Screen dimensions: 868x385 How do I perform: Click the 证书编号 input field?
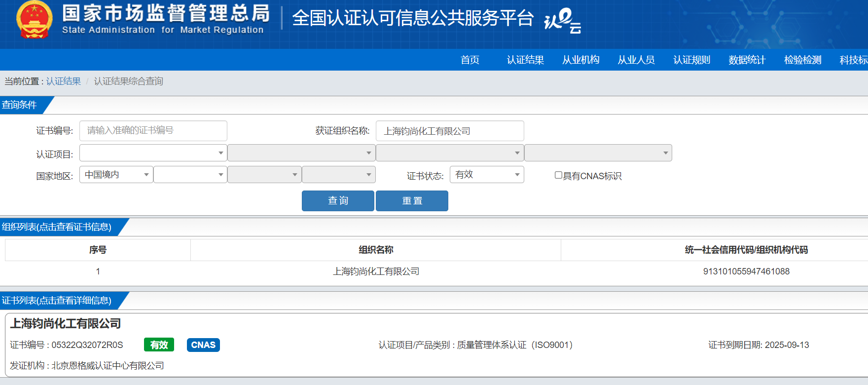(x=153, y=131)
